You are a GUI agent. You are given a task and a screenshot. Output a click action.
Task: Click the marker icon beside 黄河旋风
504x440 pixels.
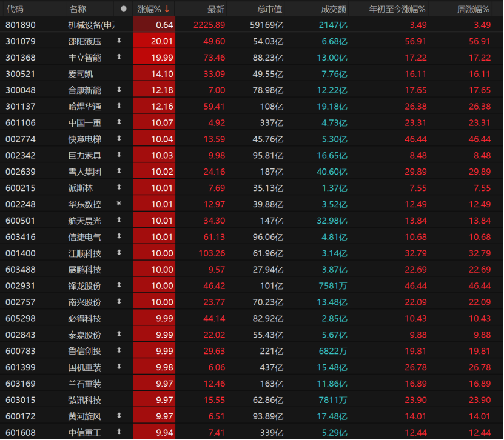tap(119, 415)
